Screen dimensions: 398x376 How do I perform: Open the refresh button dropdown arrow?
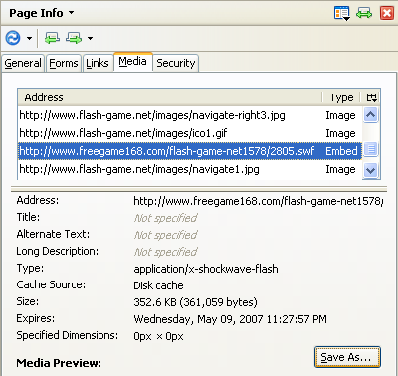pos(29,38)
